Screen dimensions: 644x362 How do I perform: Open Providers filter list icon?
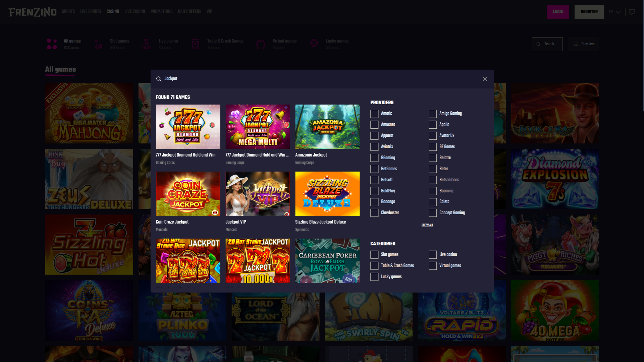576,44
